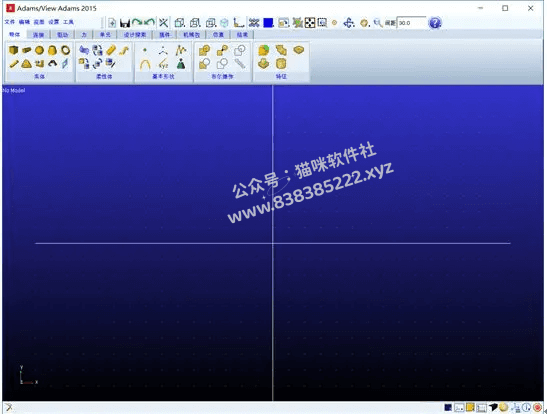The height and width of the screenshot is (414, 547).
Task: Click New model toolbar icon
Action: click(x=112, y=23)
